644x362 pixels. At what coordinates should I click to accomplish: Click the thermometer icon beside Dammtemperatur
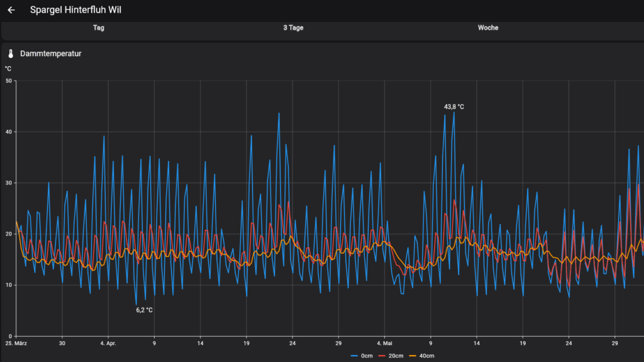click(x=11, y=54)
